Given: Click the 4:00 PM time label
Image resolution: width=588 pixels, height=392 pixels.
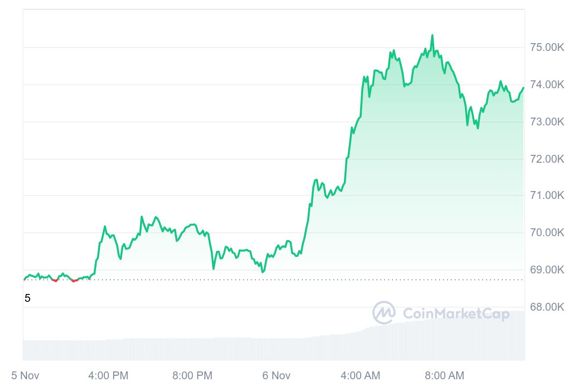Looking at the screenshot, I should point(108,376).
